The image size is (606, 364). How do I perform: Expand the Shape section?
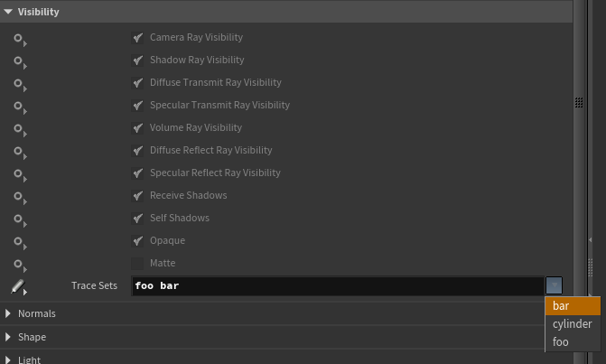click(9, 337)
